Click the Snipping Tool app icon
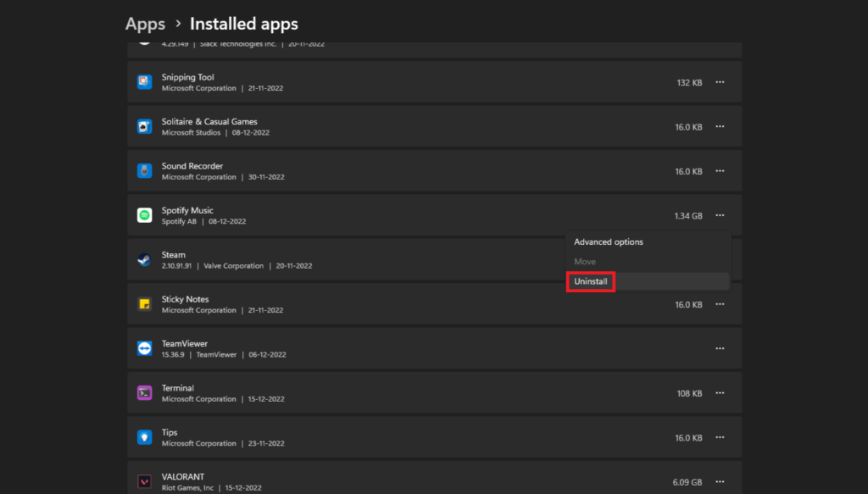This screenshot has height=494, width=868. 144,82
